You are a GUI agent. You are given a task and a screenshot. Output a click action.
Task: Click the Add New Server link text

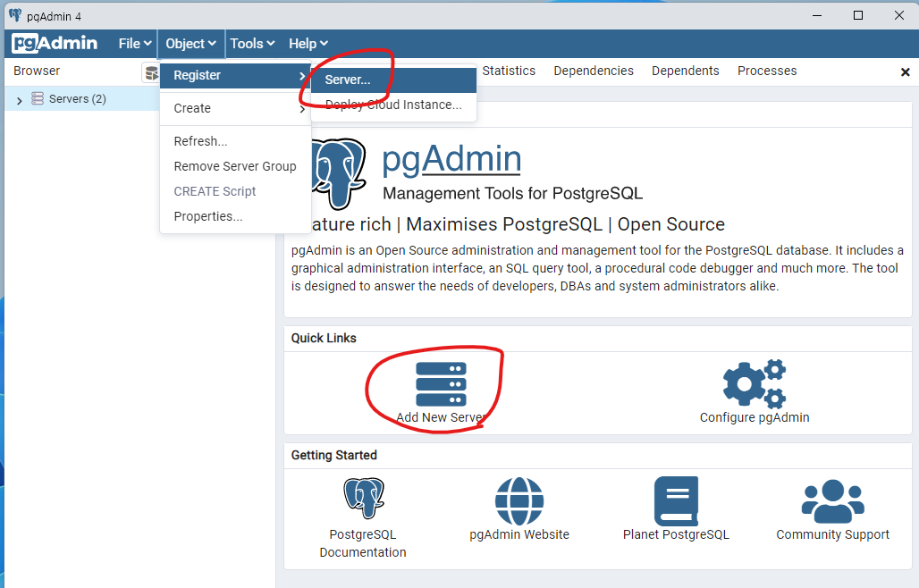click(441, 417)
